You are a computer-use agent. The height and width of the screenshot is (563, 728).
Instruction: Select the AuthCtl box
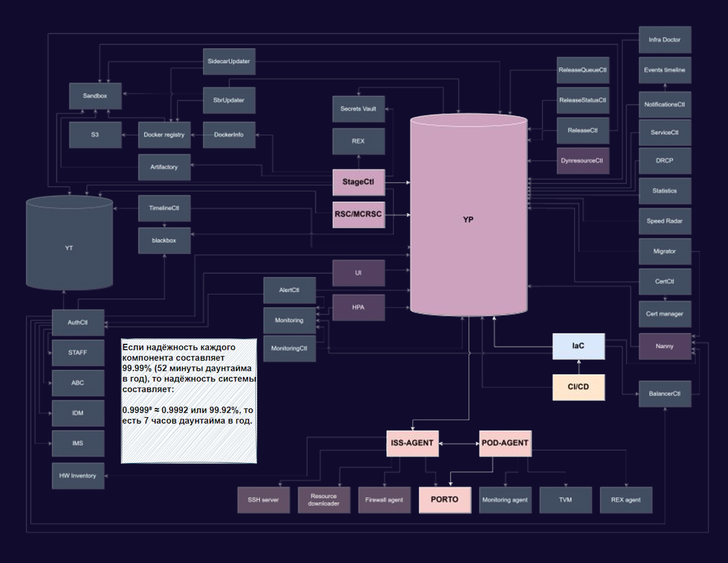point(78,323)
